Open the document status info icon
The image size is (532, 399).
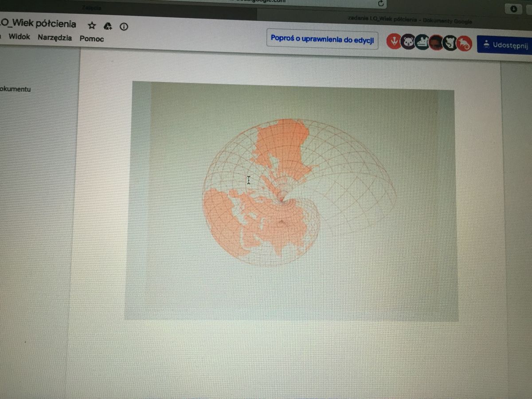point(124,27)
